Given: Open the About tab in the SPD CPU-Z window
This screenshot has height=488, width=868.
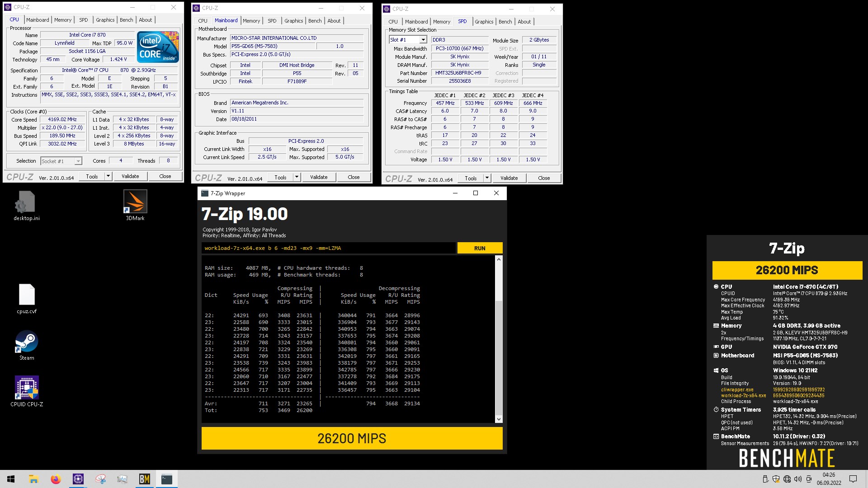Looking at the screenshot, I should [x=524, y=22].
